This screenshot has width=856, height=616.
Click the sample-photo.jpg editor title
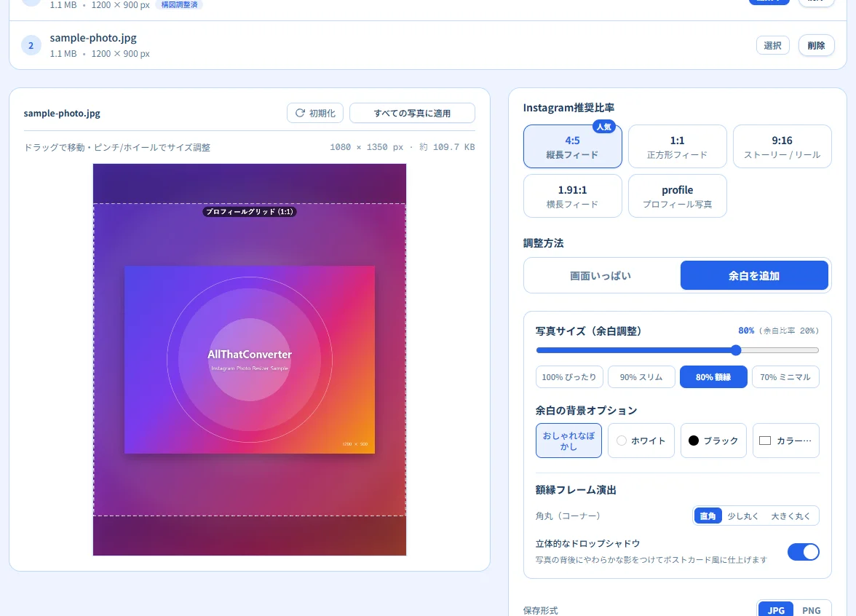point(62,113)
